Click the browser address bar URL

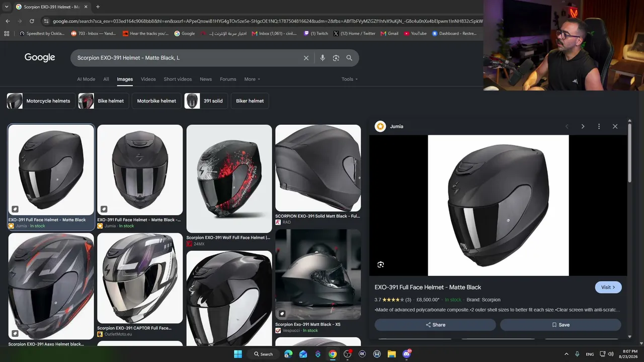pyautogui.click(x=267, y=21)
